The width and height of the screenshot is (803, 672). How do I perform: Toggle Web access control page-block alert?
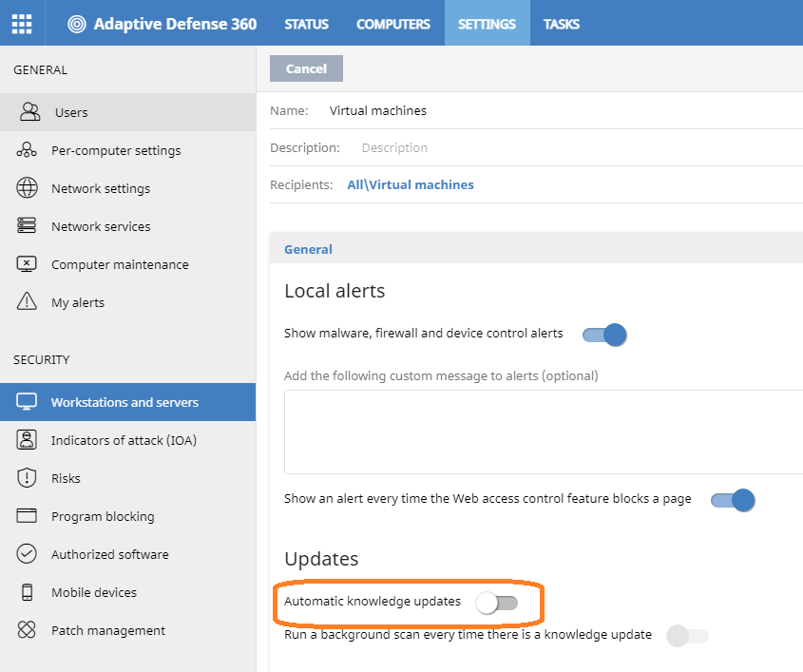coord(733,500)
